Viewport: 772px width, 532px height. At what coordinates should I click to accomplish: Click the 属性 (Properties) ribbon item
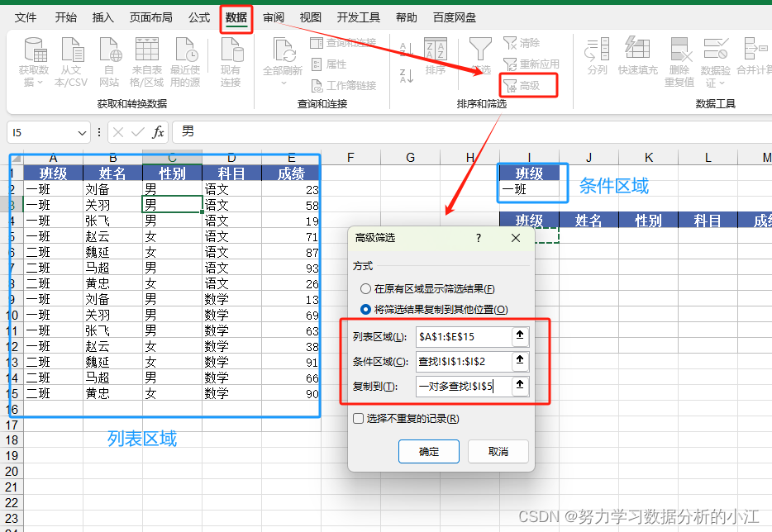tap(329, 64)
